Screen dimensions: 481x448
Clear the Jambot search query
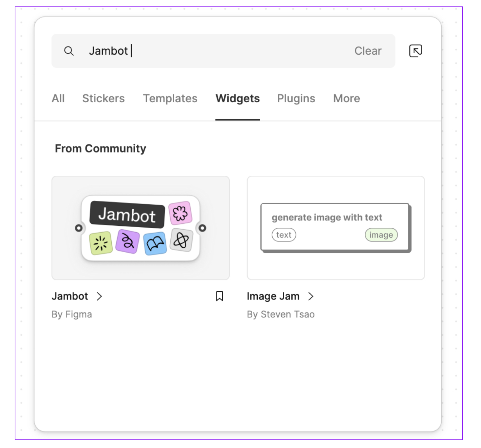368,51
